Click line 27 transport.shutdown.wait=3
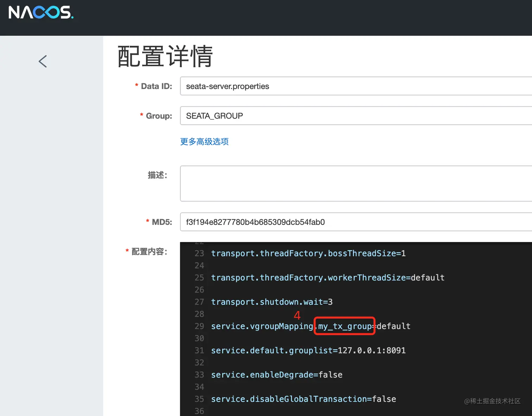532x416 pixels. pos(272,302)
